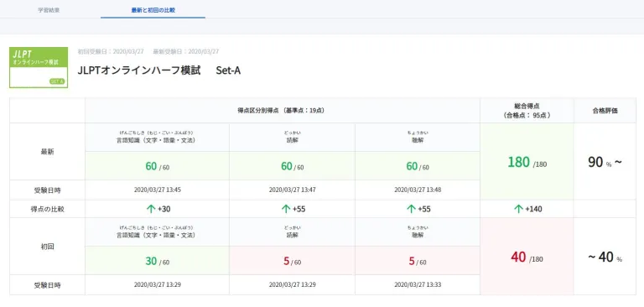Select the 最新と初回の比較 tab
The image size is (644, 307).
coord(153,10)
